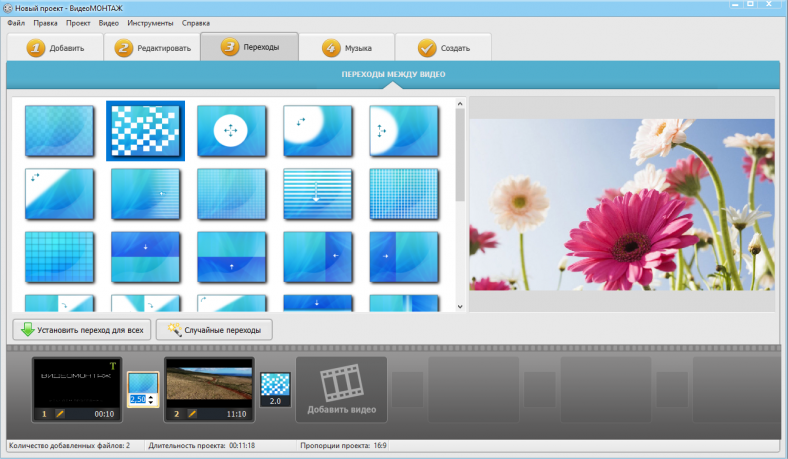Click the flower preview image

(622, 204)
